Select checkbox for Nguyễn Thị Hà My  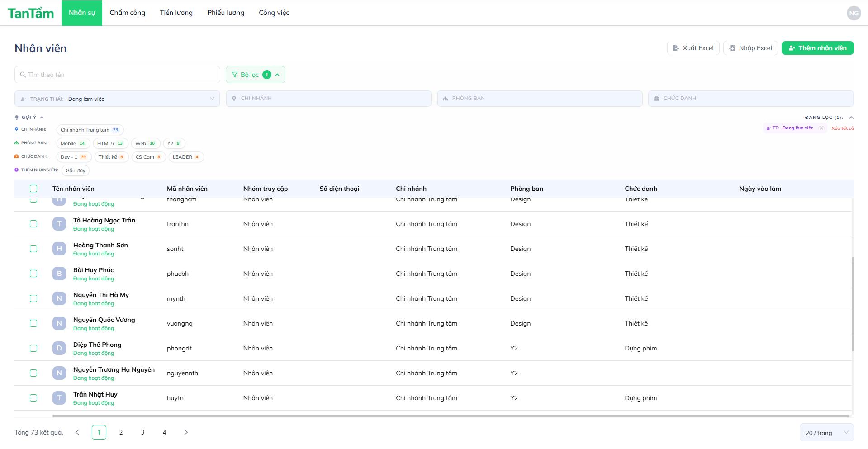(33, 298)
